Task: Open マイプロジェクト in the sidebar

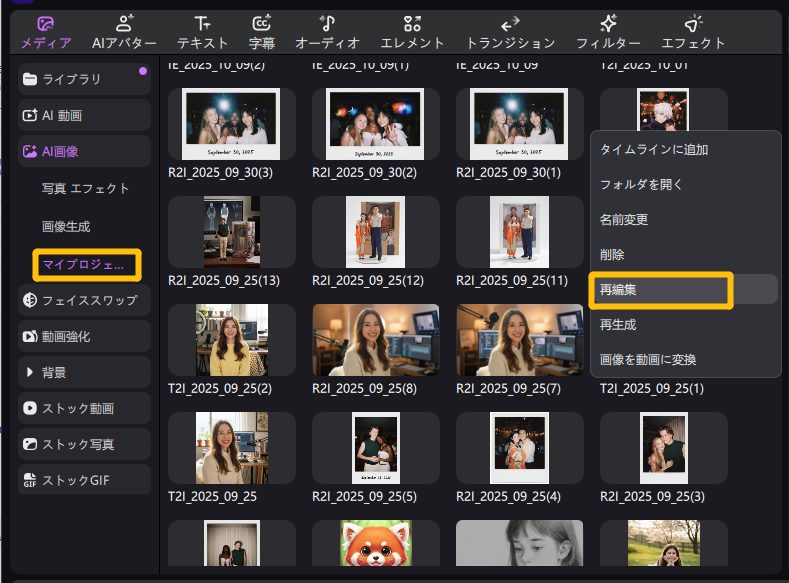Action: (86, 265)
